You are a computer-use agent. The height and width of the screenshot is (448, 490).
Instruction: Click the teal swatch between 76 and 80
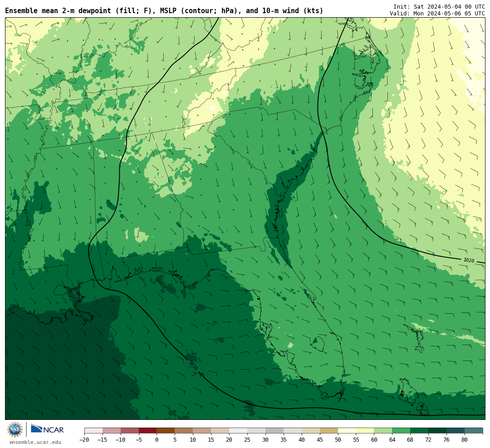[456, 431]
